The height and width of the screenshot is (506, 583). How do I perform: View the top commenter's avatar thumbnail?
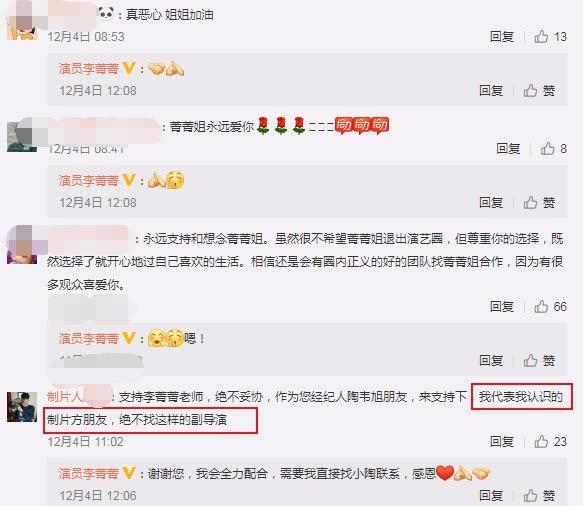pyautogui.click(x=22, y=20)
